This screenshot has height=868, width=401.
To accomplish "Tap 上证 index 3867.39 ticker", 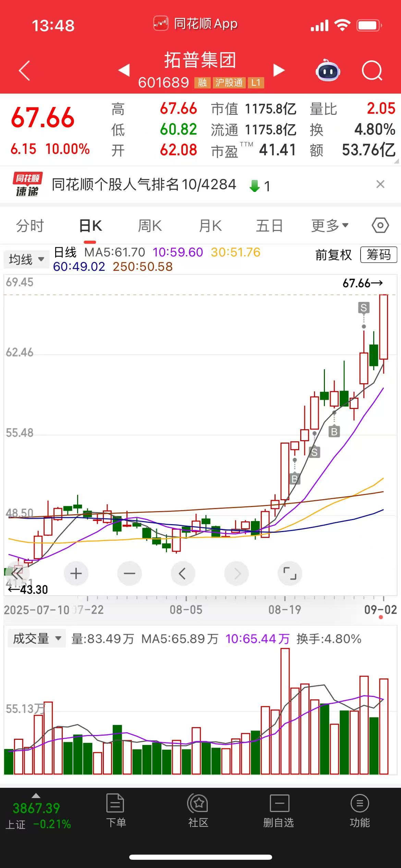I will pos(36,808).
